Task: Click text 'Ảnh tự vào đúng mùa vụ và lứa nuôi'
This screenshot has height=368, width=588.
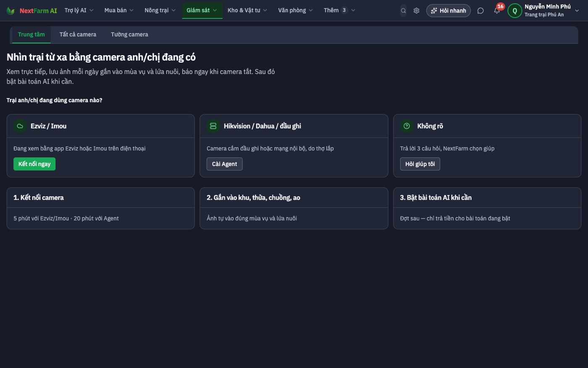Action: (x=252, y=218)
